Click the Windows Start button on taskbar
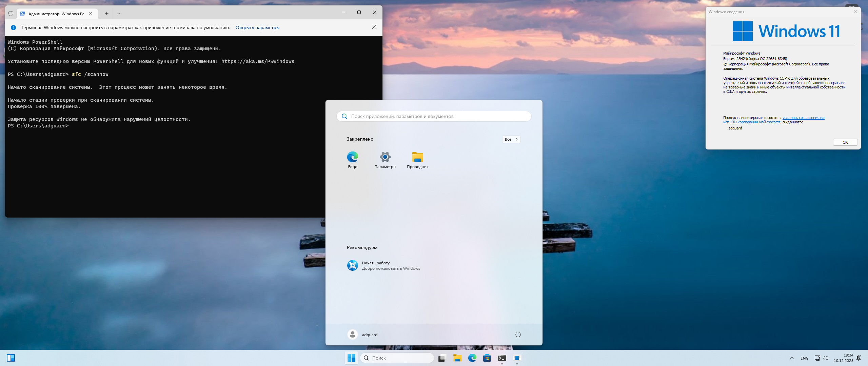 (x=351, y=358)
